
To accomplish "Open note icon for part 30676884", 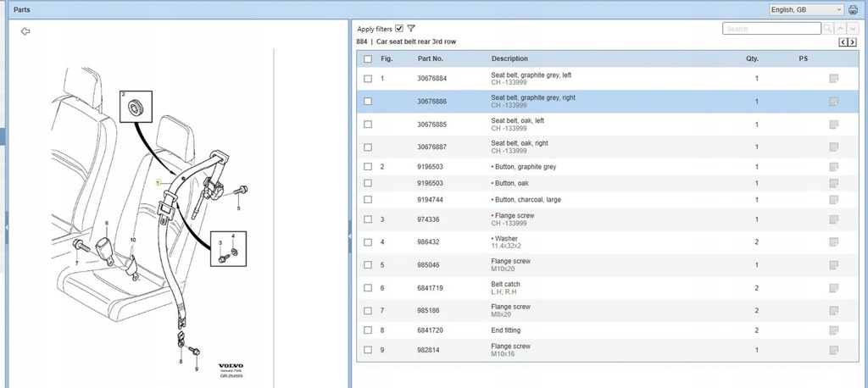I will click(x=833, y=79).
